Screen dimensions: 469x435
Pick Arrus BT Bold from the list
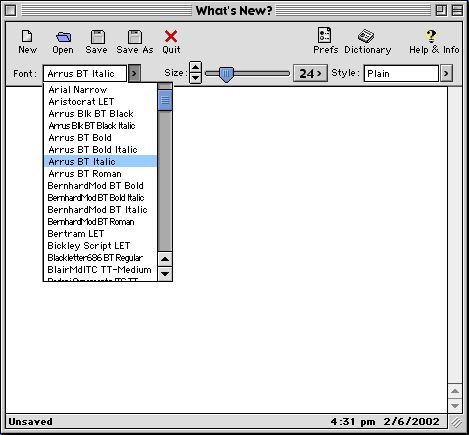point(100,138)
